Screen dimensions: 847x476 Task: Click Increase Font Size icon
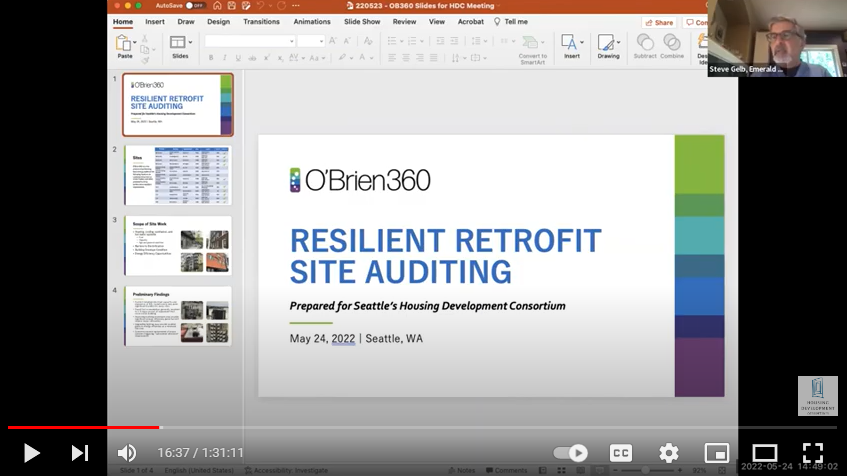(x=333, y=41)
